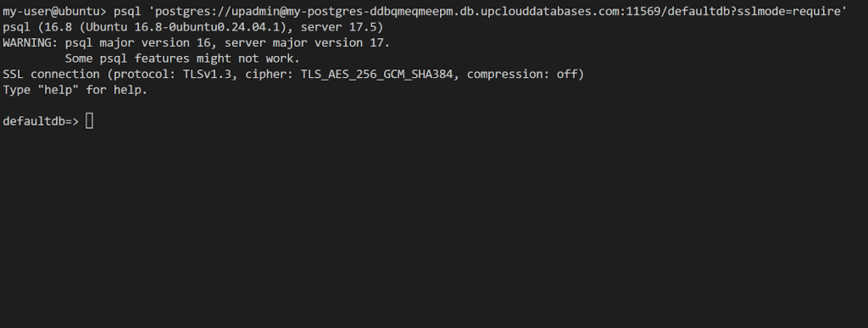Click the 'server major version 17' text
The image size is (868, 328).
pos(303,42)
